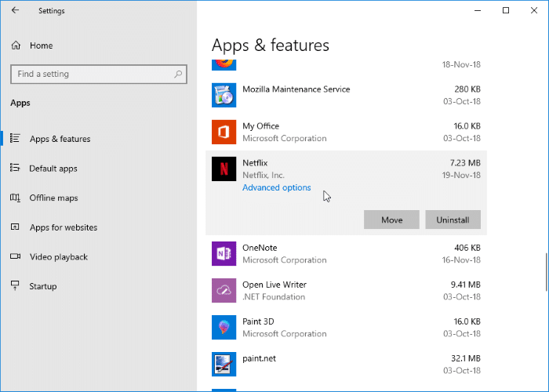The height and width of the screenshot is (392, 549).
Task: Click the Default apps sidebar icon
Action: click(15, 168)
